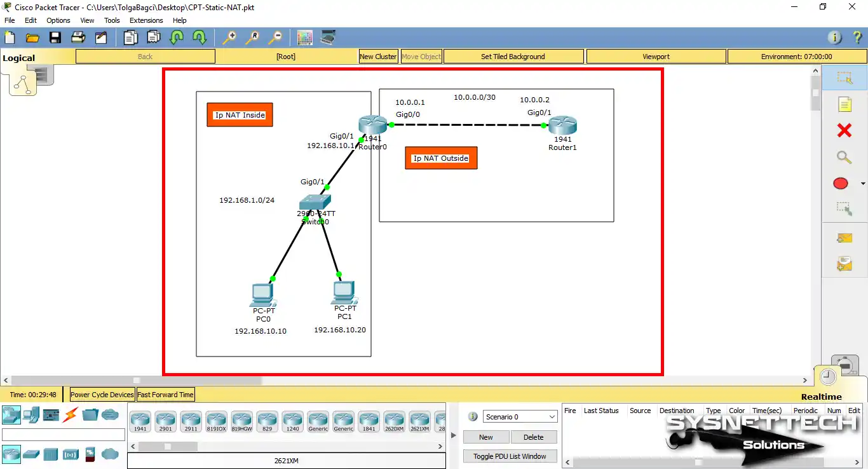Viewport: 868px width, 469px height.
Task: Click Toggle PDU List Window
Action: [510, 456]
